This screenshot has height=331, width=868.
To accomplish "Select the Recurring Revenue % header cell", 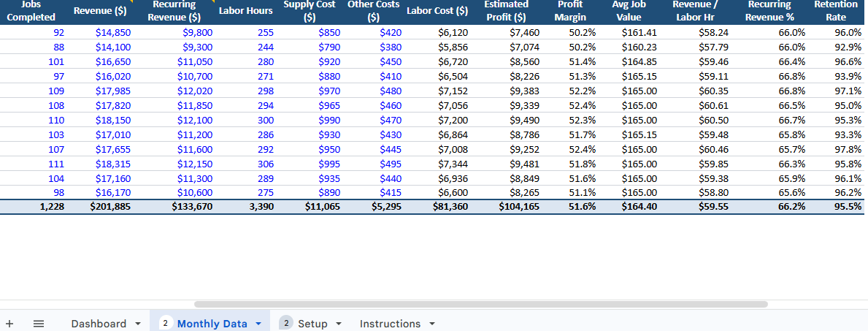I will coord(769,12).
